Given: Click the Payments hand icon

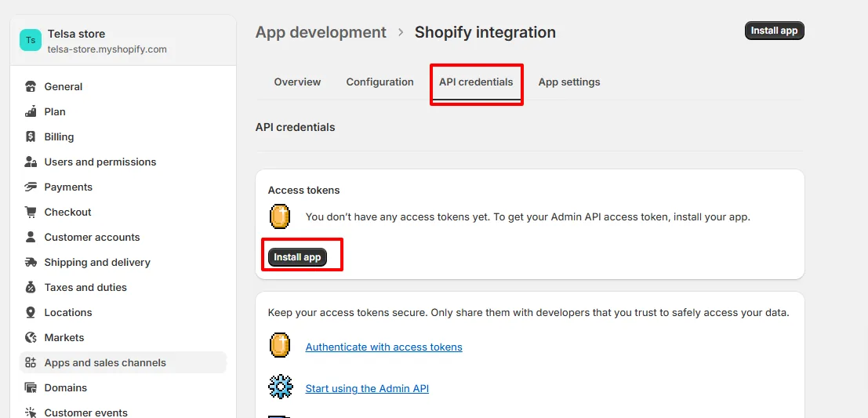Looking at the screenshot, I should pyautogui.click(x=31, y=187).
